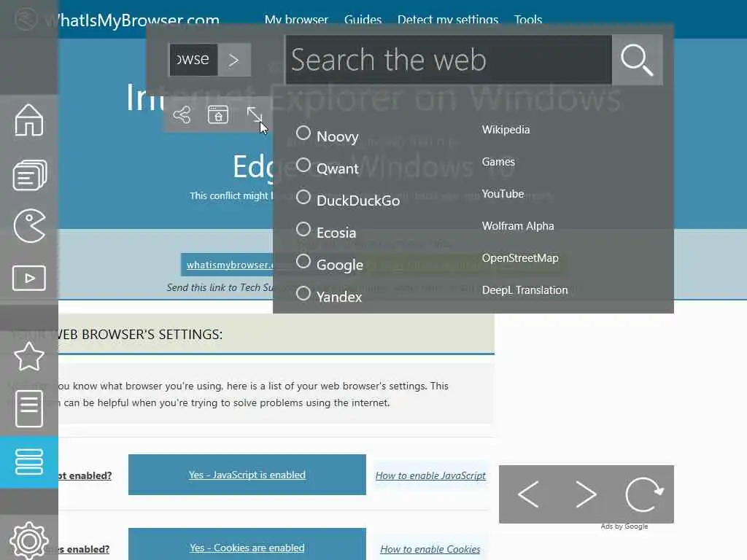Open the Wolfram Alpha shortcut

coord(518,226)
